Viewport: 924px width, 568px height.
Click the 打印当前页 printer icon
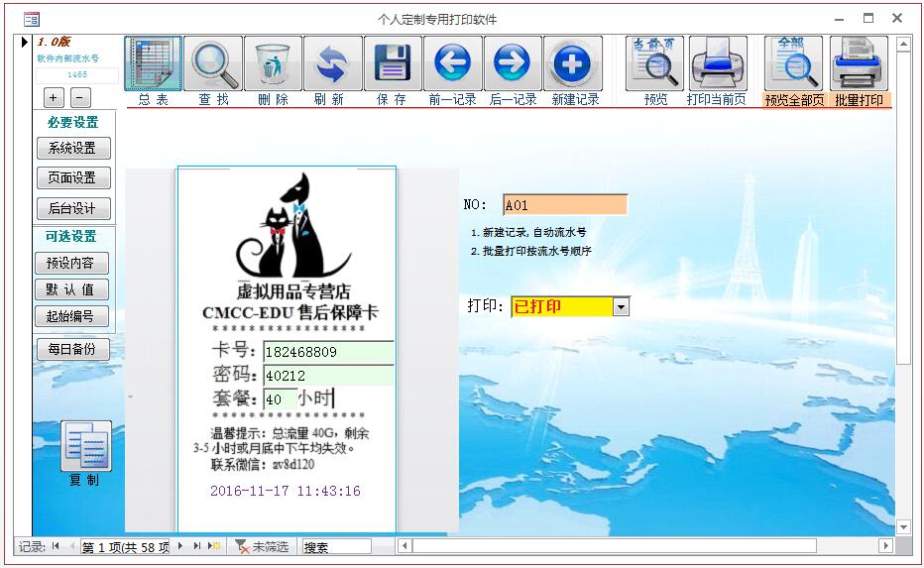[x=718, y=63]
